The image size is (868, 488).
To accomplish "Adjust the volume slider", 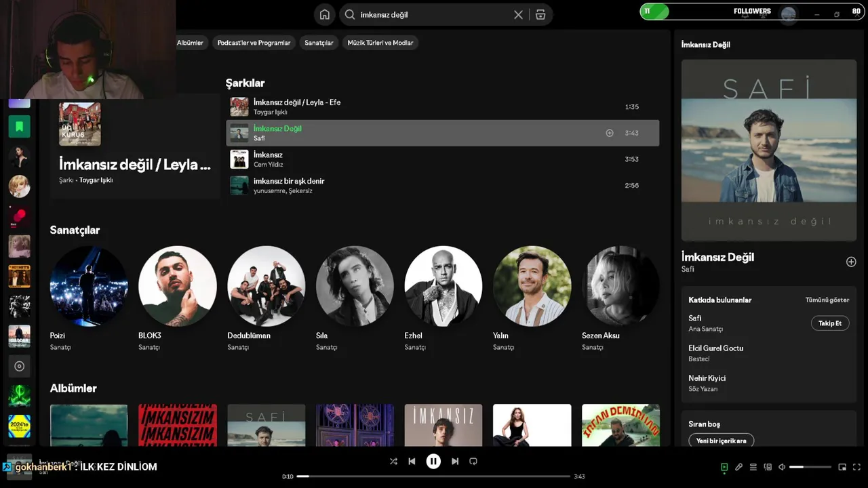I will [810, 467].
